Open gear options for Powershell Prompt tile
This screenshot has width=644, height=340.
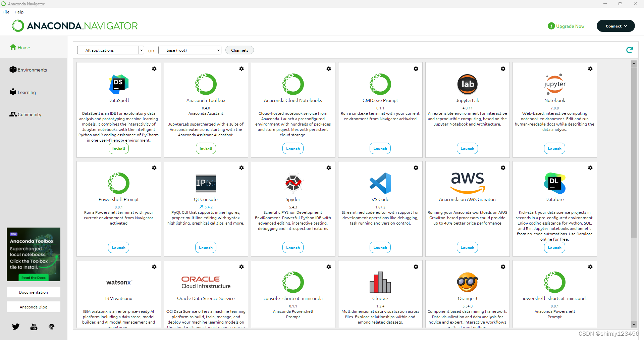pyautogui.click(x=154, y=168)
